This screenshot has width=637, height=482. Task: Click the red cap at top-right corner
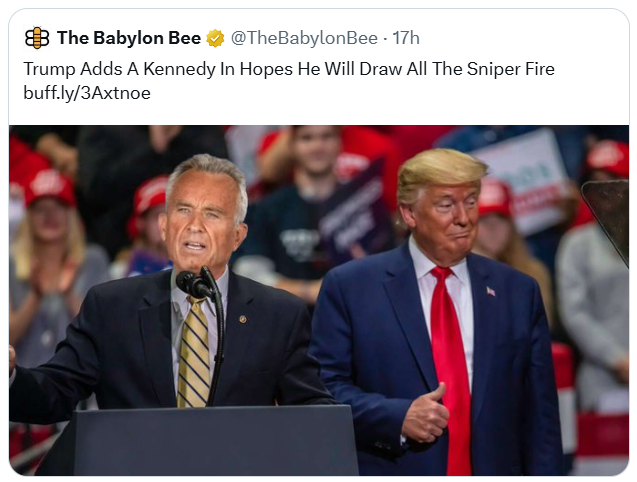[x=608, y=157]
